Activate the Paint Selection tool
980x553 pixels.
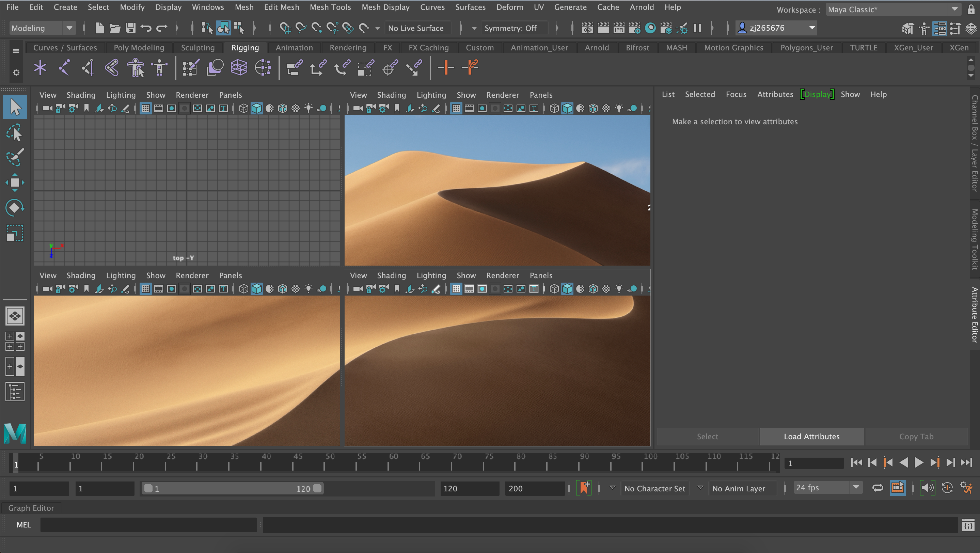(x=14, y=157)
